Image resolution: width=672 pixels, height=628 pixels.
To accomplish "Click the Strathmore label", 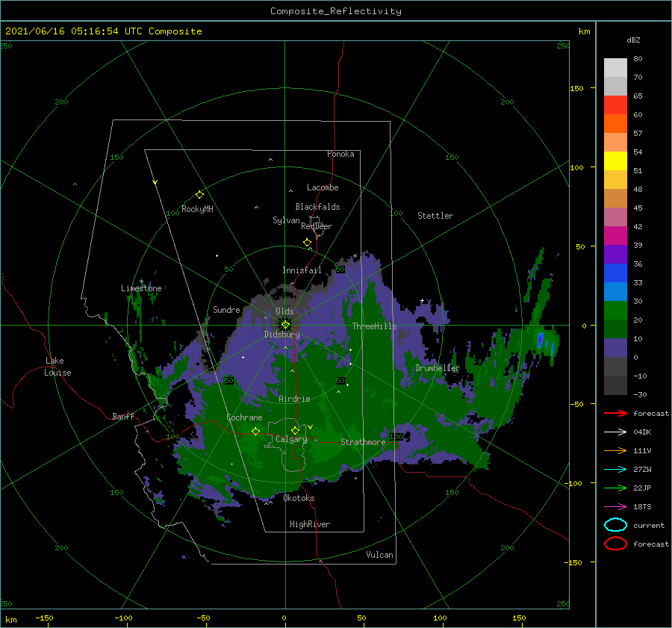I will 363,442.
